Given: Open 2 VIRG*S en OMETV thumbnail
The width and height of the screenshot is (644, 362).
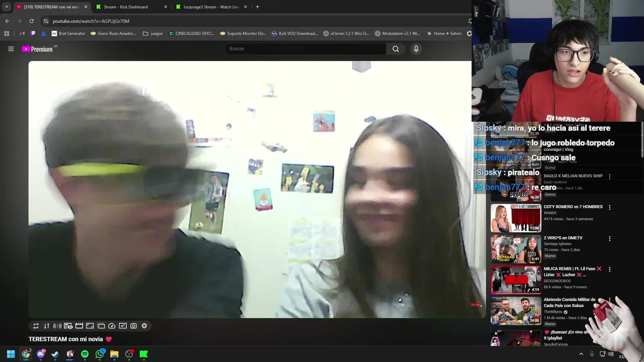Looking at the screenshot, I should pyautogui.click(x=516, y=249).
